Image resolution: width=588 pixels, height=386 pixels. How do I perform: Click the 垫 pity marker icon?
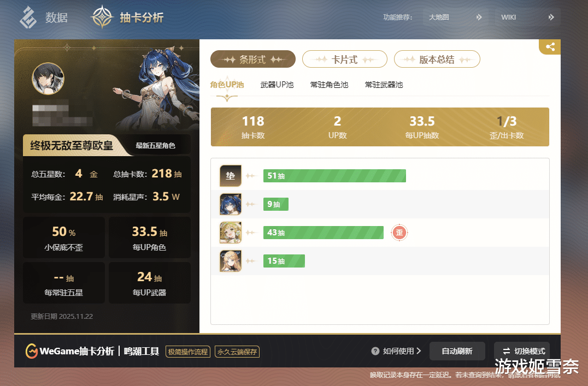tap(230, 176)
